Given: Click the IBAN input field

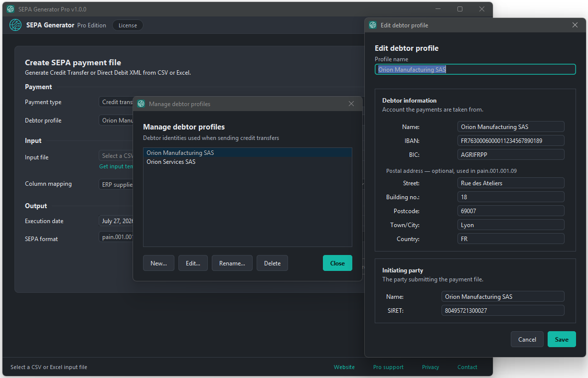Looking at the screenshot, I should coord(511,140).
